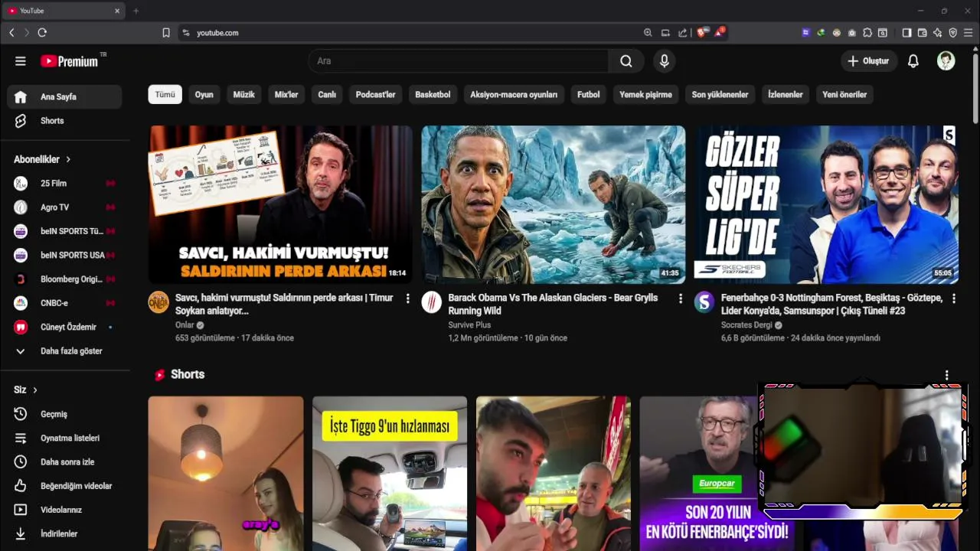Open Shorts section more options
Viewport: 980px width, 551px height.
click(x=946, y=375)
